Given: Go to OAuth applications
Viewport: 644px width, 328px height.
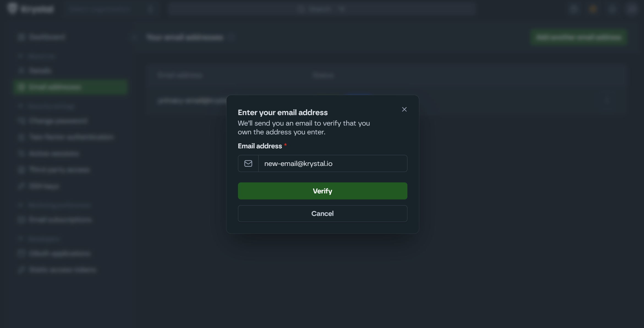Looking at the screenshot, I should coord(60,253).
